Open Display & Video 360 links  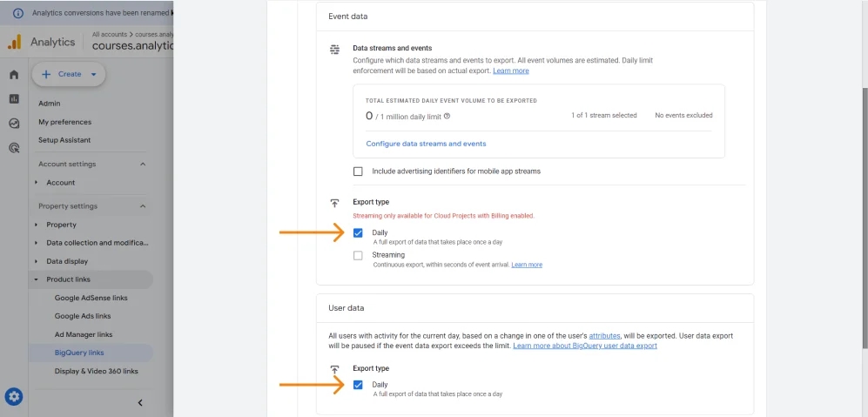point(97,371)
